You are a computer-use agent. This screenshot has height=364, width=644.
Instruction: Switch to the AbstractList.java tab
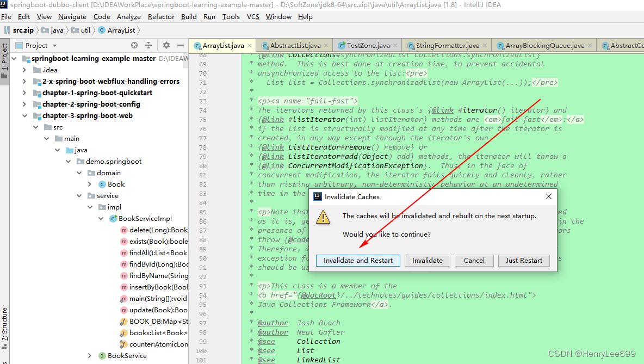tap(295, 46)
